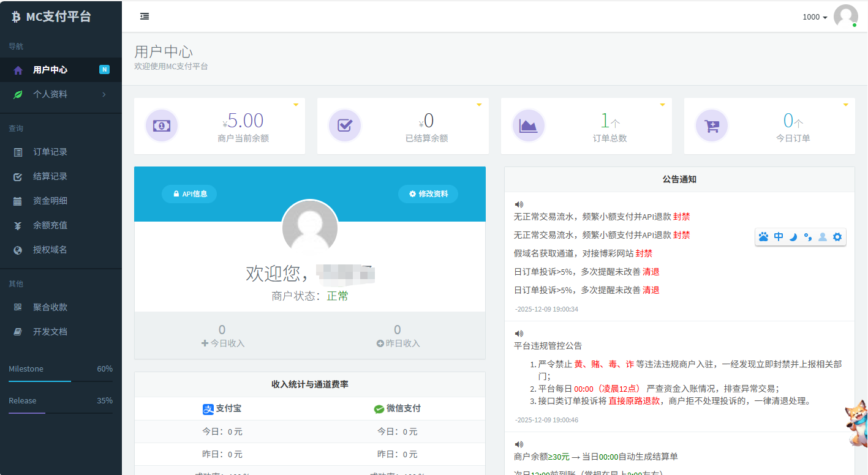Click the chart icon for 订单总数
The height and width of the screenshot is (475, 868).
[x=528, y=125]
